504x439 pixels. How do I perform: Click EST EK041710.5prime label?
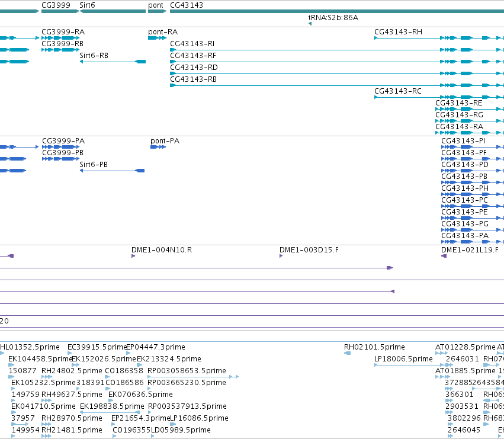point(43,406)
